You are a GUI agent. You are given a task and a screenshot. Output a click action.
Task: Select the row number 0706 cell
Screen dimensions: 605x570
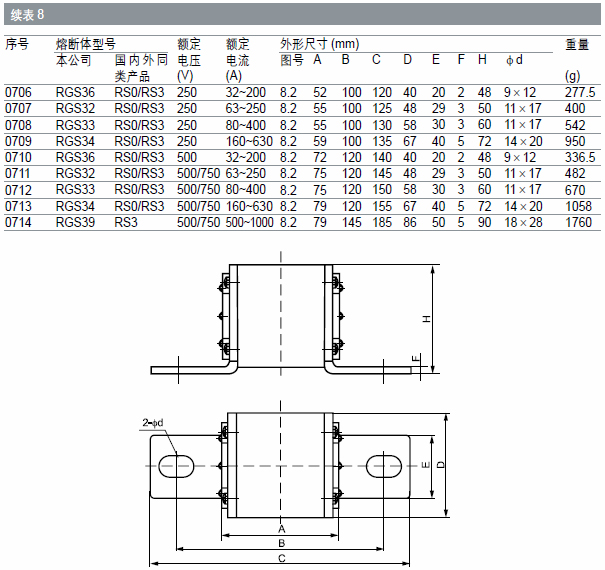coord(19,92)
